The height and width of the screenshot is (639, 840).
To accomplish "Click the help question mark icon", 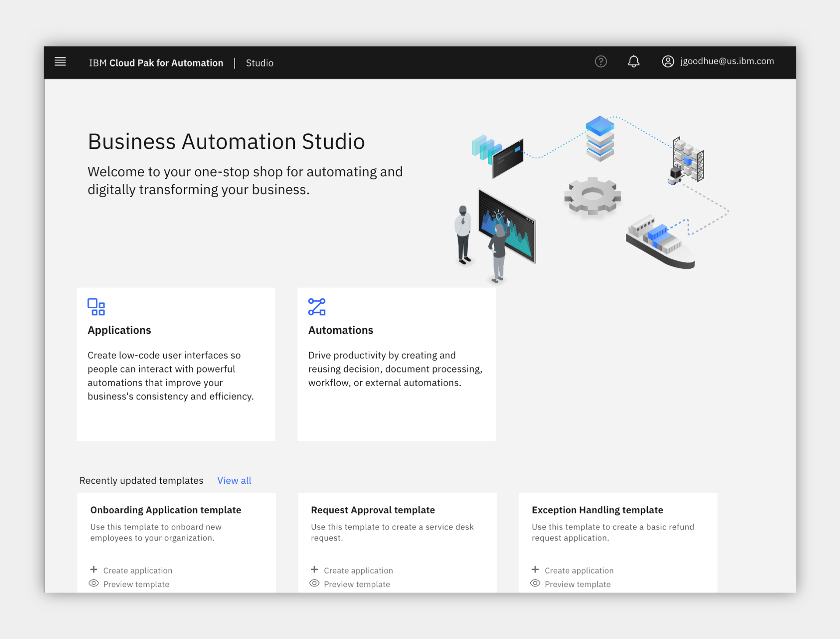I will tap(600, 62).
